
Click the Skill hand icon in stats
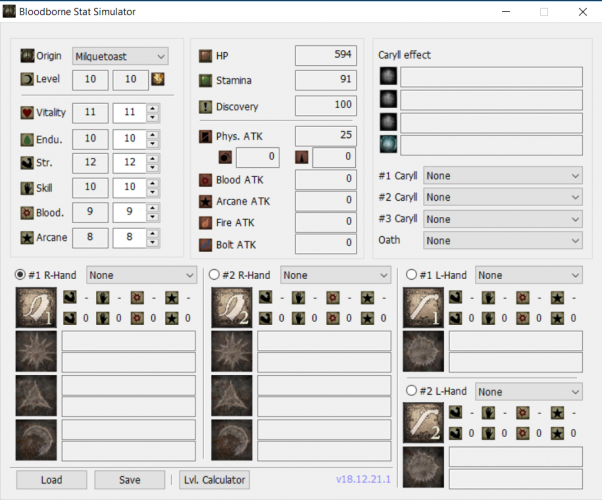coord(27,188)
